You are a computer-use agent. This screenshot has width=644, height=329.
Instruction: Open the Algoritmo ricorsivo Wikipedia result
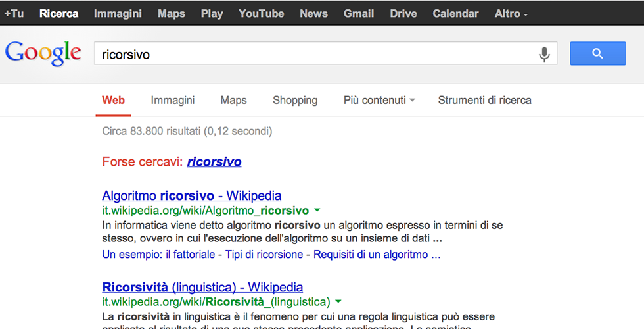192,195
